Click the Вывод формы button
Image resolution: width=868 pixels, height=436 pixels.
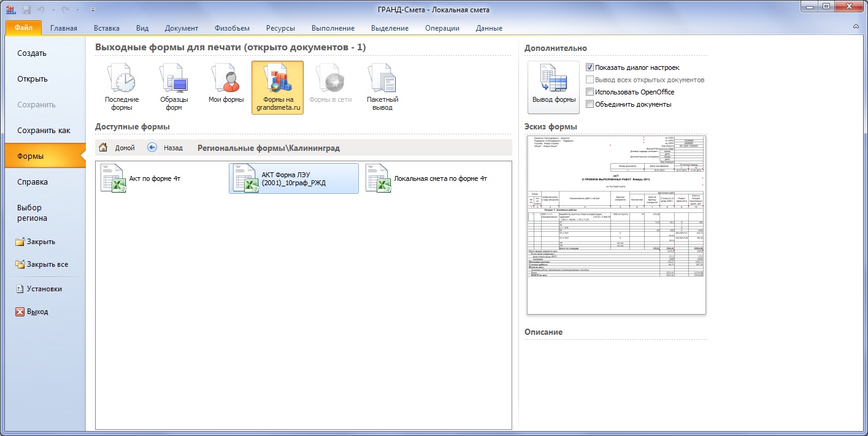[553, 87]
